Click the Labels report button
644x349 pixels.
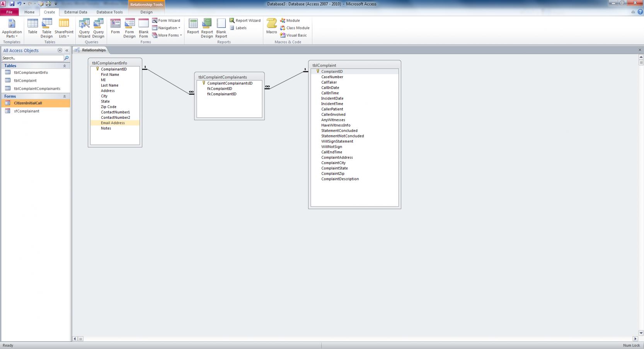pos(238,28)
